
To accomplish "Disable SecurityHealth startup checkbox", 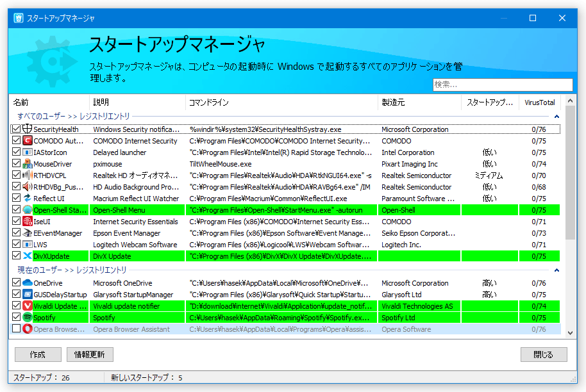I will (x=16, y=129).
